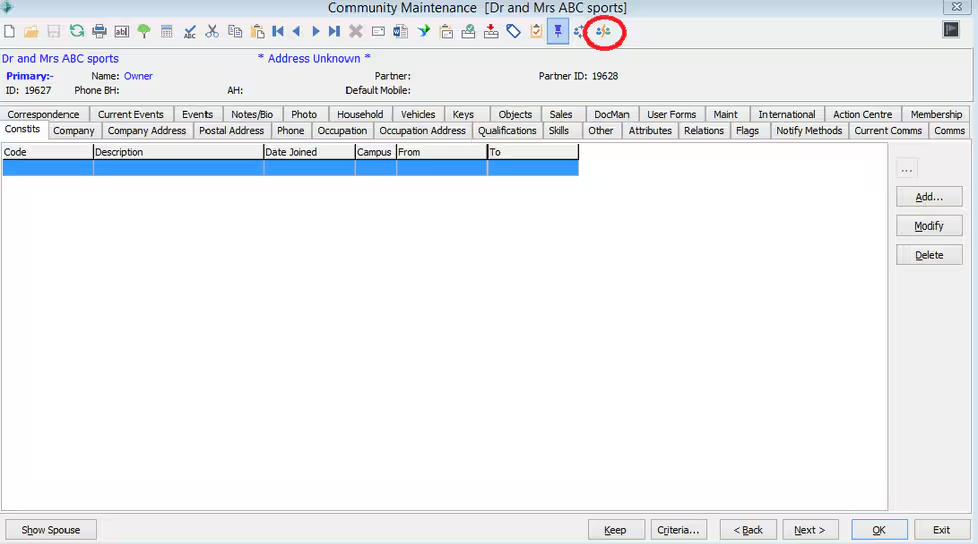Click the people merge icon on toolbar end

[603, 31]
